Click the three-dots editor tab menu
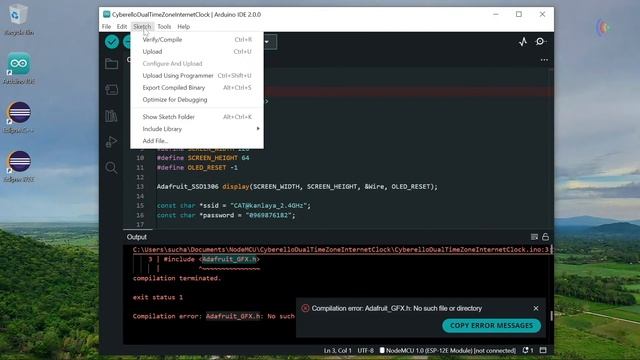The width and height of the screenshot is (640, 360). point(544,60)
